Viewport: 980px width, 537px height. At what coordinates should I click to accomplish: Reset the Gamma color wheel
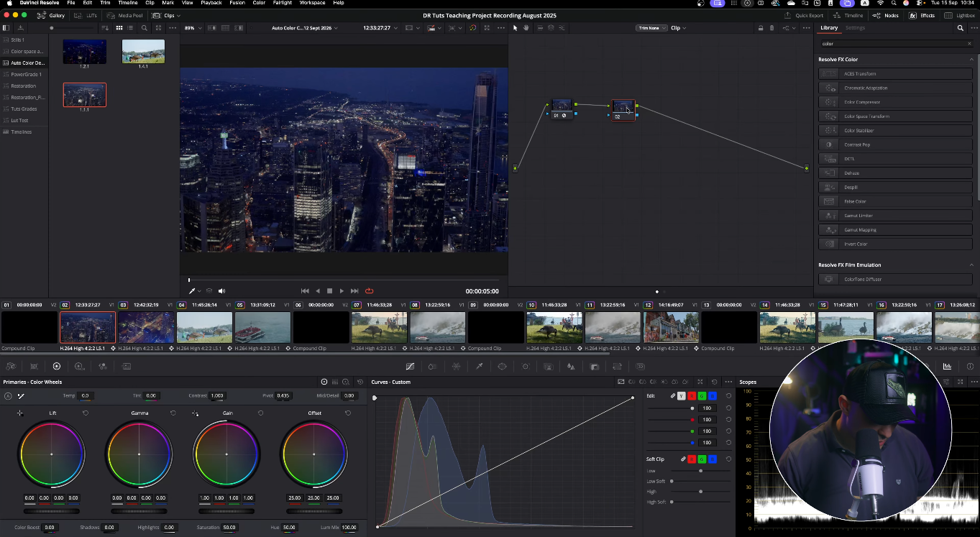tap(173, 413)
